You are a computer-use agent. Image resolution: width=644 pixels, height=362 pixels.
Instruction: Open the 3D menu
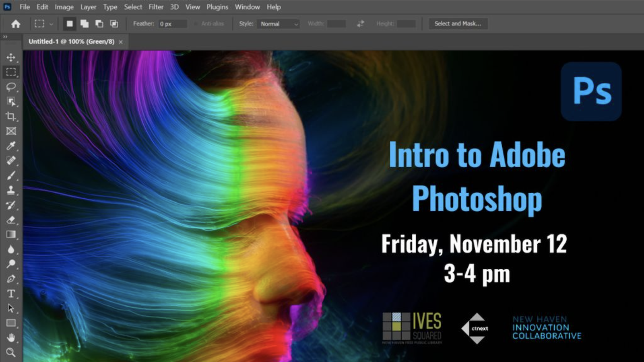pos(174,7)
